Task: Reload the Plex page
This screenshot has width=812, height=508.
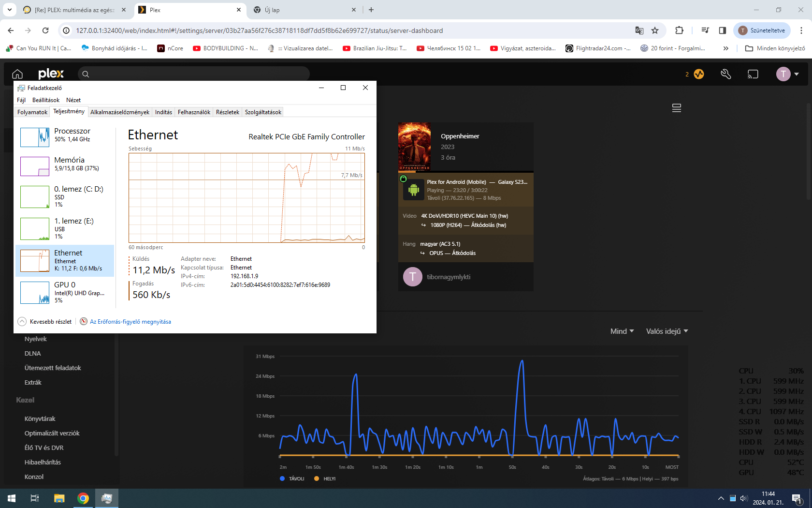Action: (45, 30)
